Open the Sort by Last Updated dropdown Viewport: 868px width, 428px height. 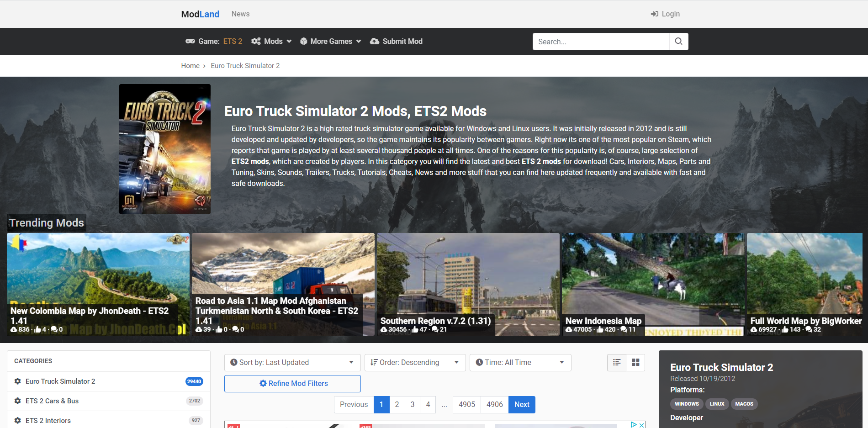(x=292, y=363)
